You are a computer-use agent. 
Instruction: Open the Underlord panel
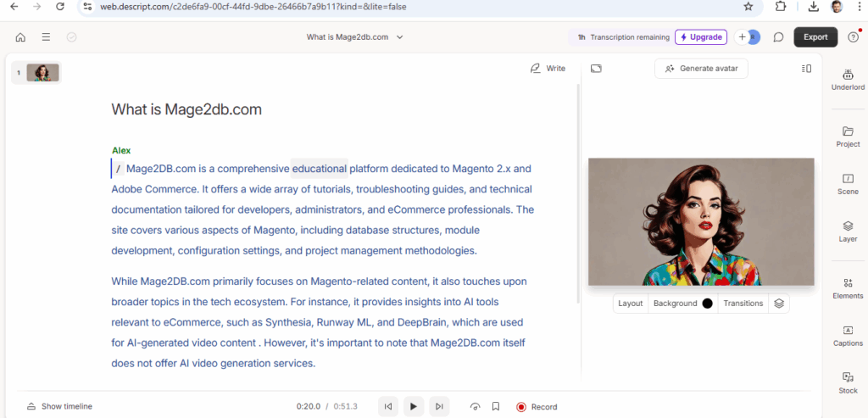click(x=848, y=80)
